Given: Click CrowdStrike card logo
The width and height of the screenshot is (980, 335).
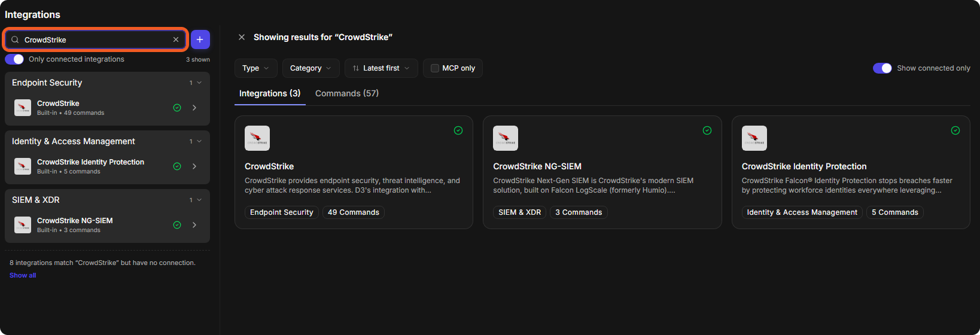Looking at the screenshot, I should coord(257,138).
